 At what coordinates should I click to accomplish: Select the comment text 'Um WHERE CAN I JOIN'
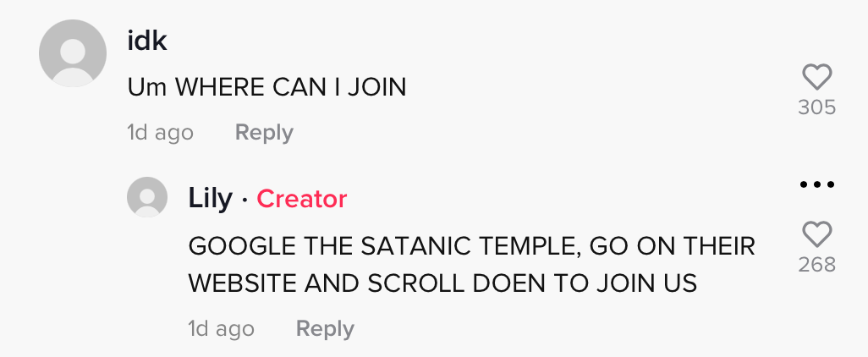click(x=266, y=87)
